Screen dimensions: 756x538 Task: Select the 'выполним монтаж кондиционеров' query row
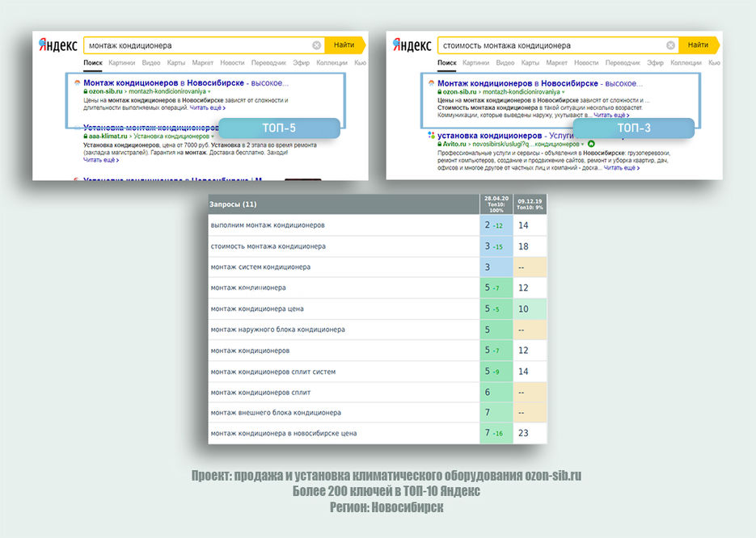pyautogui.click(x=378, y=225)
